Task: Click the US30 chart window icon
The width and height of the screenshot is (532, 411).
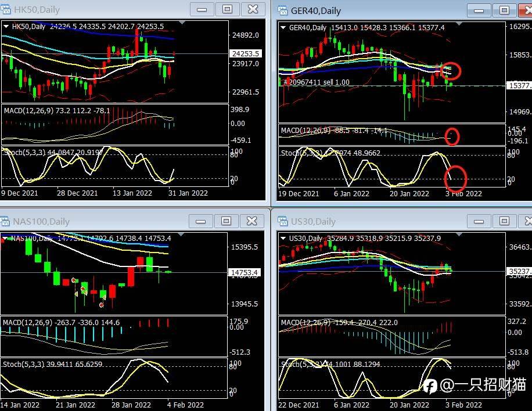Action: pos(283,221)
